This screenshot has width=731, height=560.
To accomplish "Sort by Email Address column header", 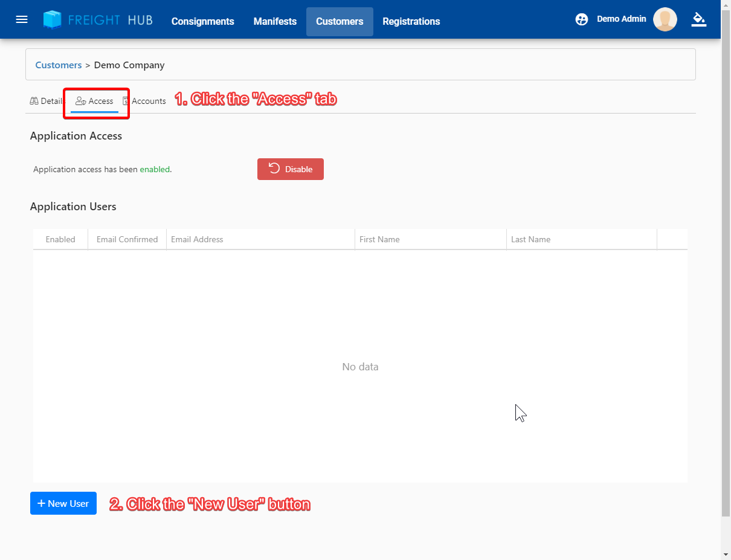I will pos(197,239).
